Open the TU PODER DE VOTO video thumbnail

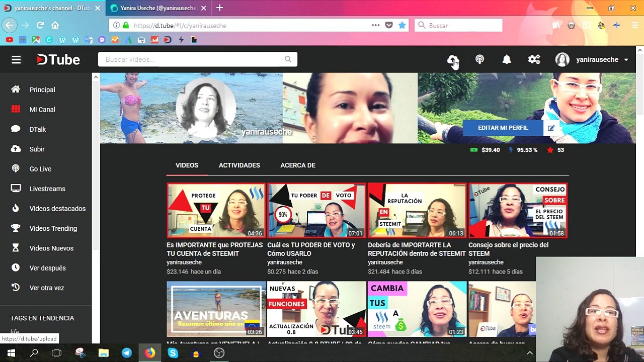click(x=316, y=211)
